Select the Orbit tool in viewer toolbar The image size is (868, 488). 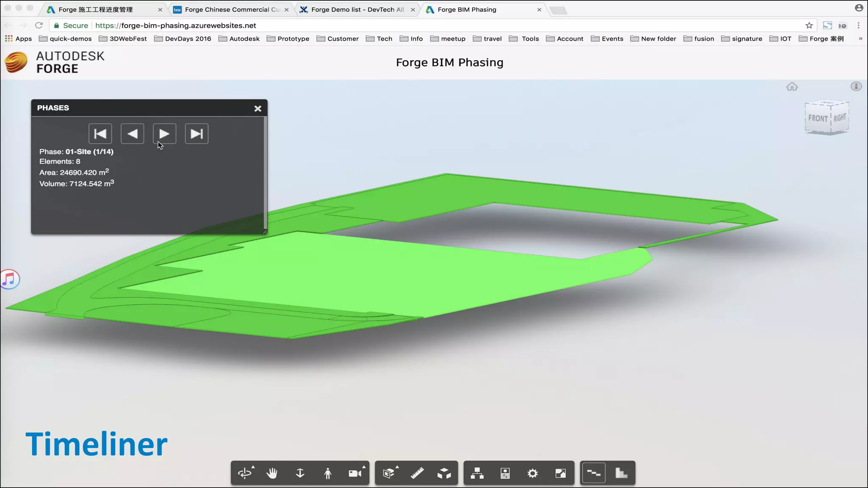245,473
